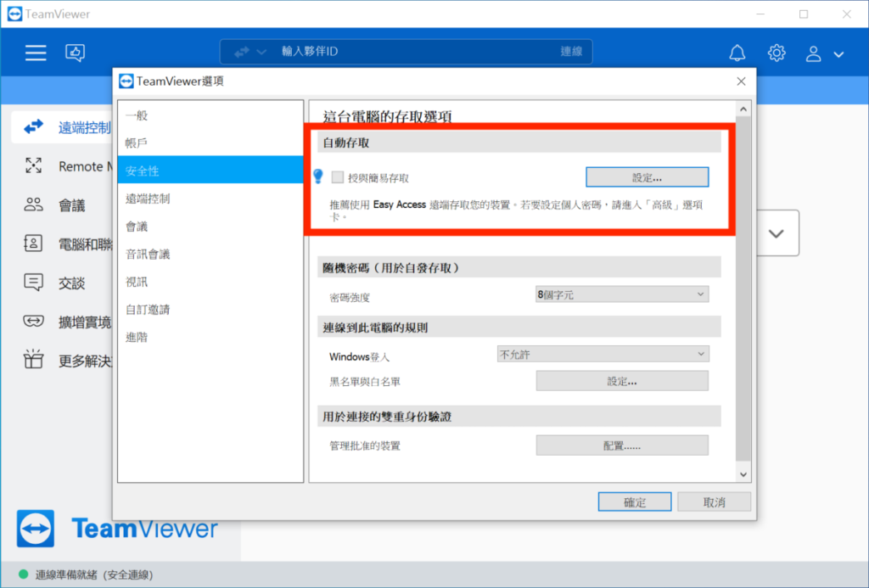Select 進階 category in options

[210, 337]
